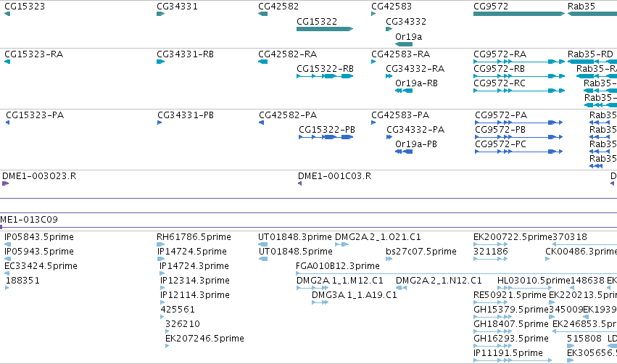This screenshot has height=364, width=617.
Task: Select the IP12314.3prime EST label
Action: click(x=195, y=281)
